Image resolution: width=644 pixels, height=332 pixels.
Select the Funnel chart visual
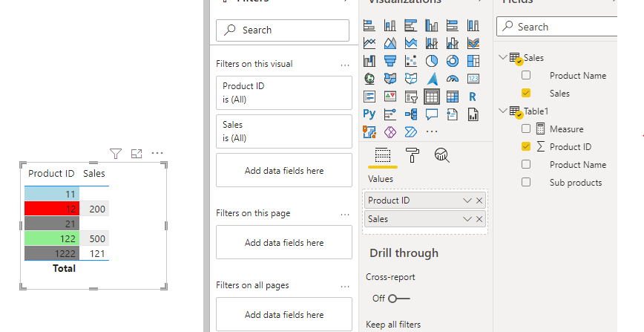pos(390,61)
